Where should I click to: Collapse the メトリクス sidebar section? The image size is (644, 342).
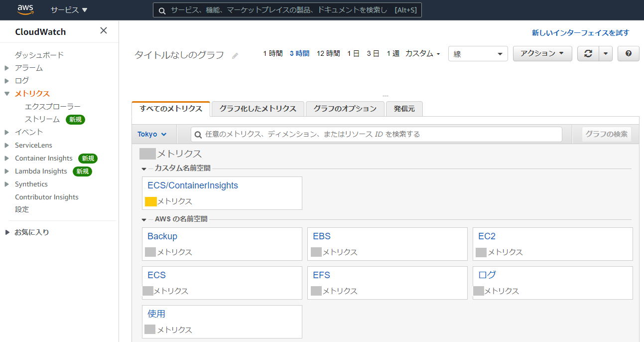pos(6,93)
